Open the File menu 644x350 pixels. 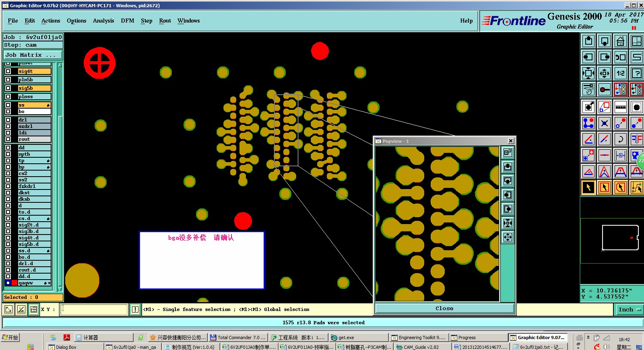[x=13, y=21]
